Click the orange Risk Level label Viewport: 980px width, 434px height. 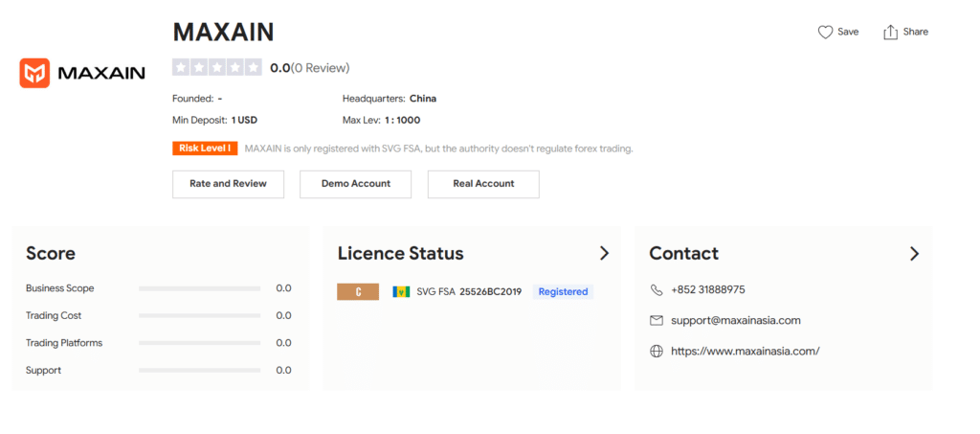pyautogui.click(x=205, y=148)
